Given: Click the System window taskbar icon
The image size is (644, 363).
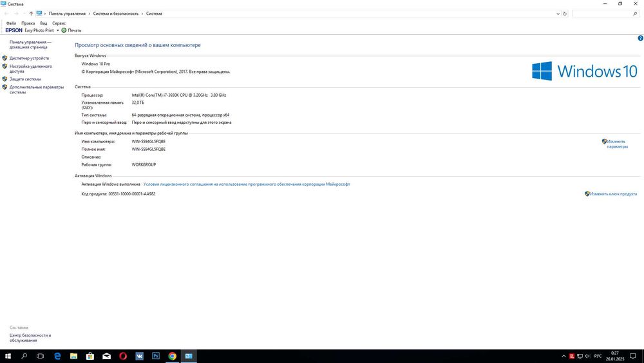Looking at the screenshot, I should click(189, 356).
